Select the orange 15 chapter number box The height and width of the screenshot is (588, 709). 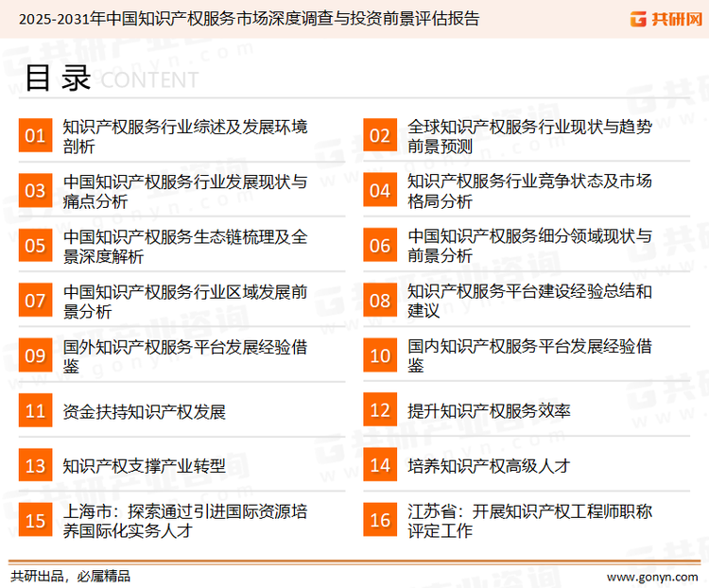35,520
